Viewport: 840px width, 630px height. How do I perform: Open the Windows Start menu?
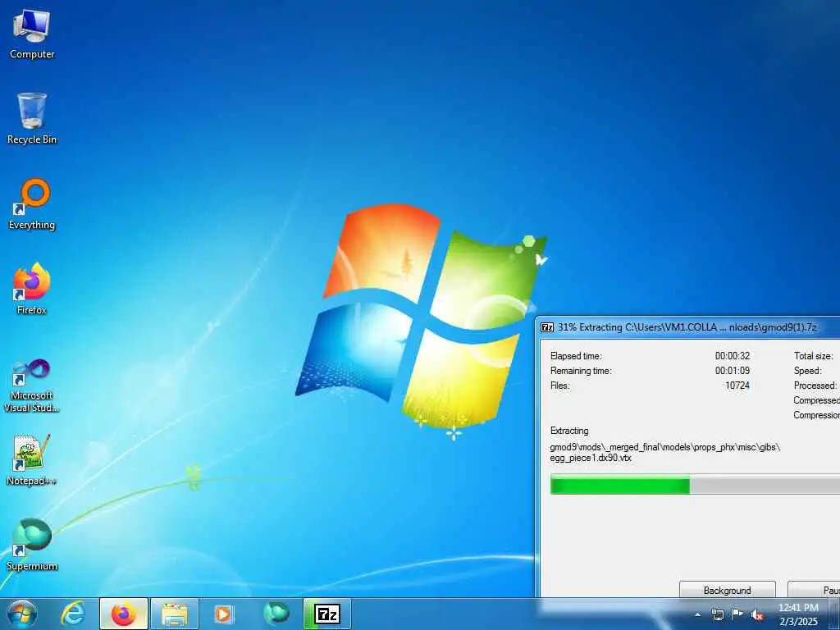[22, 614]
